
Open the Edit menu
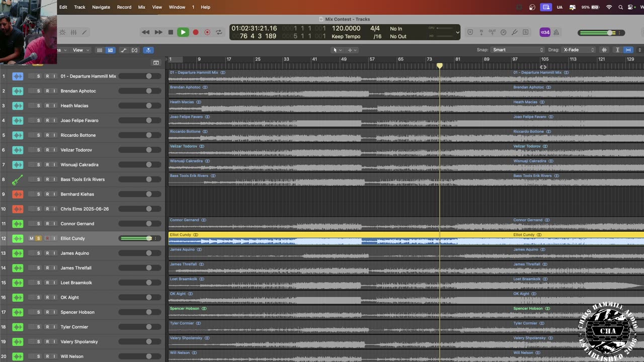(x=63, y=7)
